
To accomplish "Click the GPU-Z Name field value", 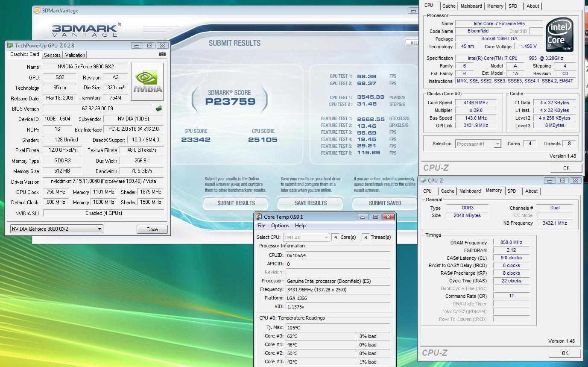I will [85, 67].
